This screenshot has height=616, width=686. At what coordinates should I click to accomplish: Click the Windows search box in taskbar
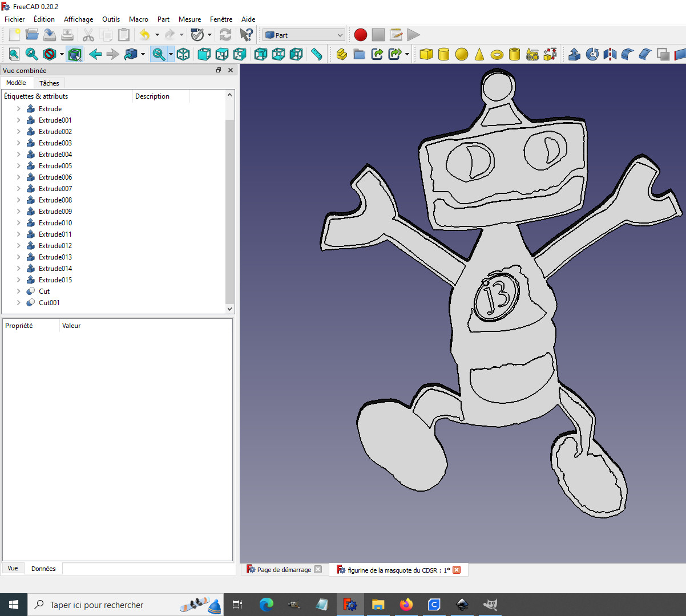click(126, 605)
